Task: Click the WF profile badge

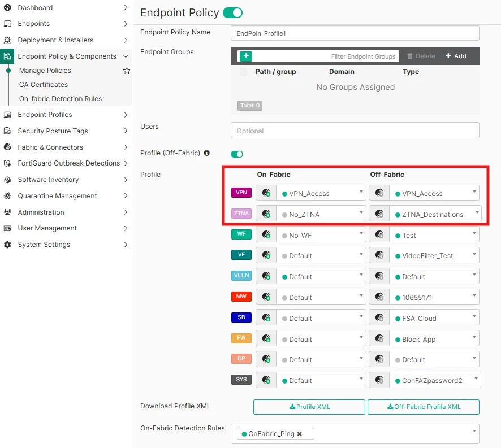Action: point(241,234)
